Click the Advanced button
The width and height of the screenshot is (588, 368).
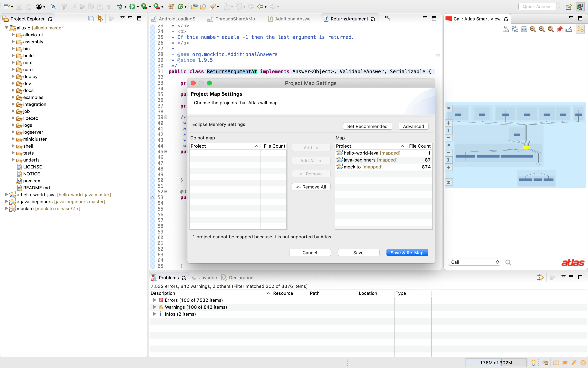[x=413, y=126]
